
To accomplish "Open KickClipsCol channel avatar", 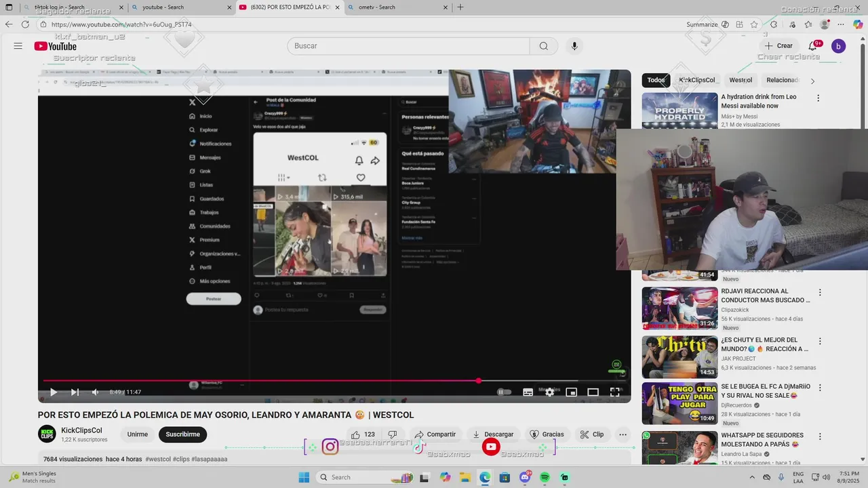I will click(47, 434).
